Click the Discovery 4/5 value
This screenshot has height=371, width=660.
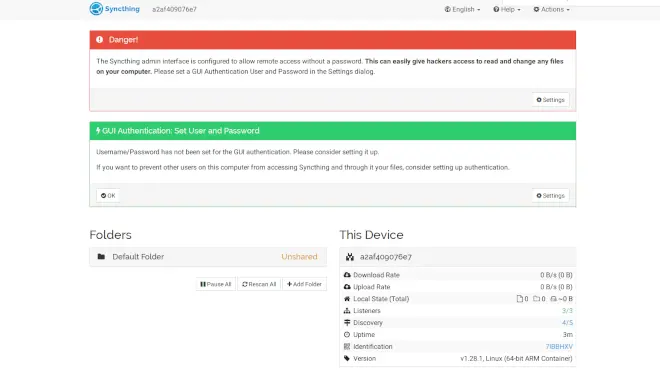pyautogui.click(x=567, y=323)
